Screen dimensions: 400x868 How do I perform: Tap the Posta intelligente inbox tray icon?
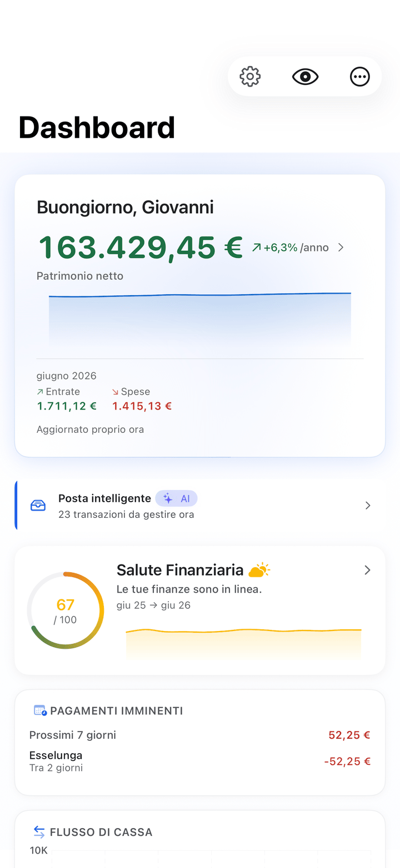coord(38,506)
